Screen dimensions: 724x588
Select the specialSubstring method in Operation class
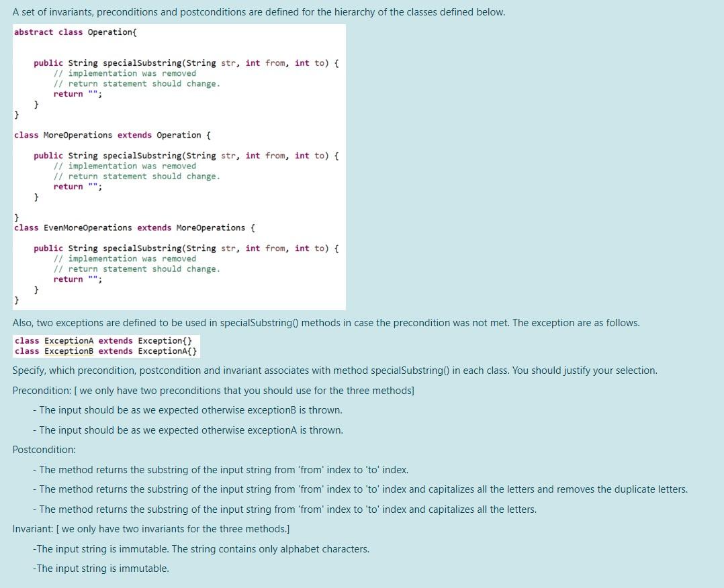click(143, 62)
